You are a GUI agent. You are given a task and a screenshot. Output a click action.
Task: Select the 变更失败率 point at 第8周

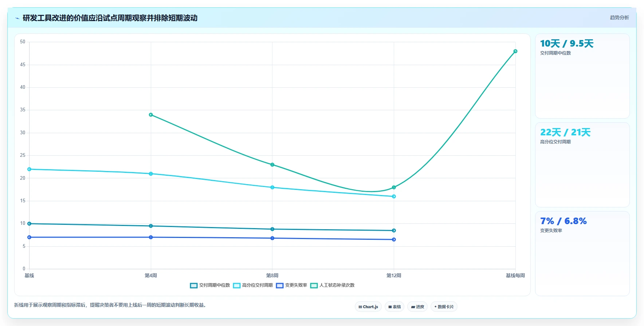[x=272, y=238]
